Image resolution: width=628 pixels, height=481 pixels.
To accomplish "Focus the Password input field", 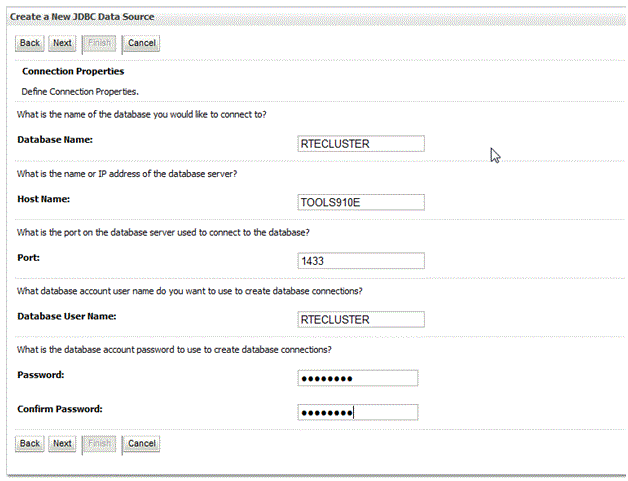I will (x=357, y=378).
